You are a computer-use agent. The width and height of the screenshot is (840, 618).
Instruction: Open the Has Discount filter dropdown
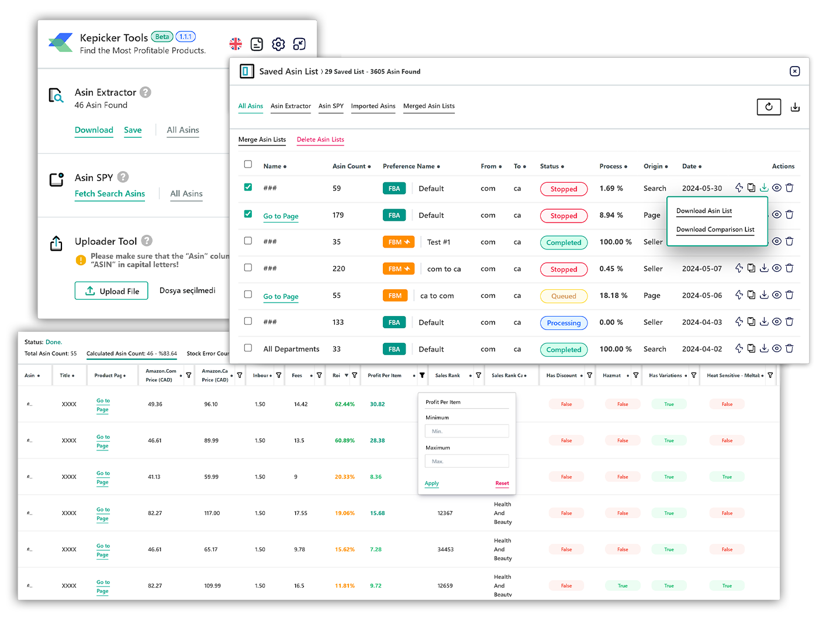[589, 375]
